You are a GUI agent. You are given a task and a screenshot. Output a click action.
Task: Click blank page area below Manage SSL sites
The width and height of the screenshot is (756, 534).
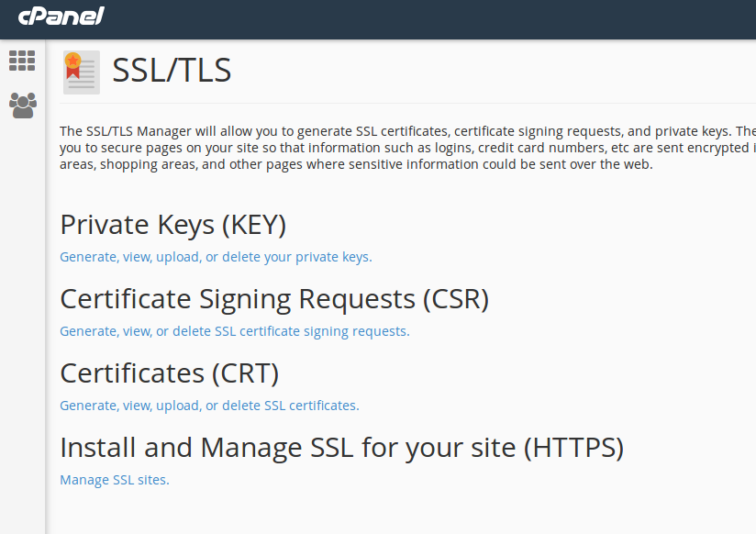tap(367, 512)
